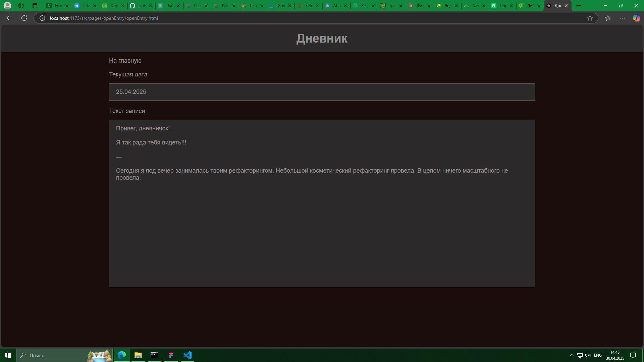Image resolution: width=644 pixels, height=362 pixels.
Task: Open File Explorer from taskbar
Action: point(138,355)
